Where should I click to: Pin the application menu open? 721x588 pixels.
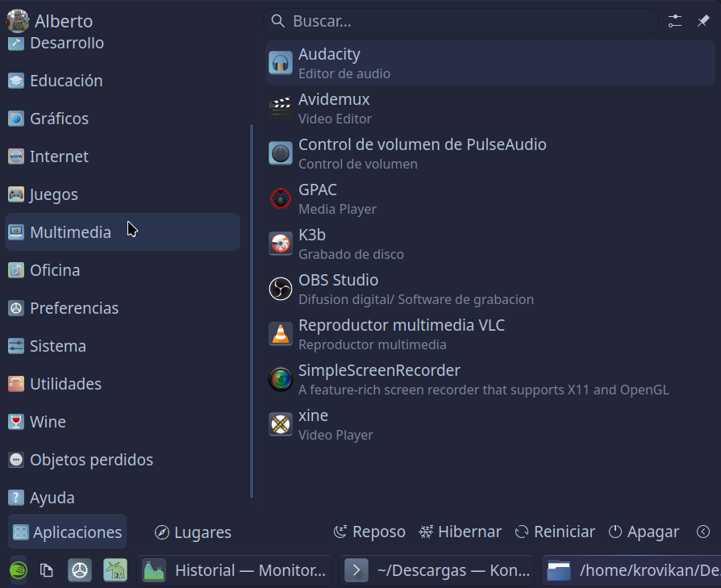pos(703,21)
